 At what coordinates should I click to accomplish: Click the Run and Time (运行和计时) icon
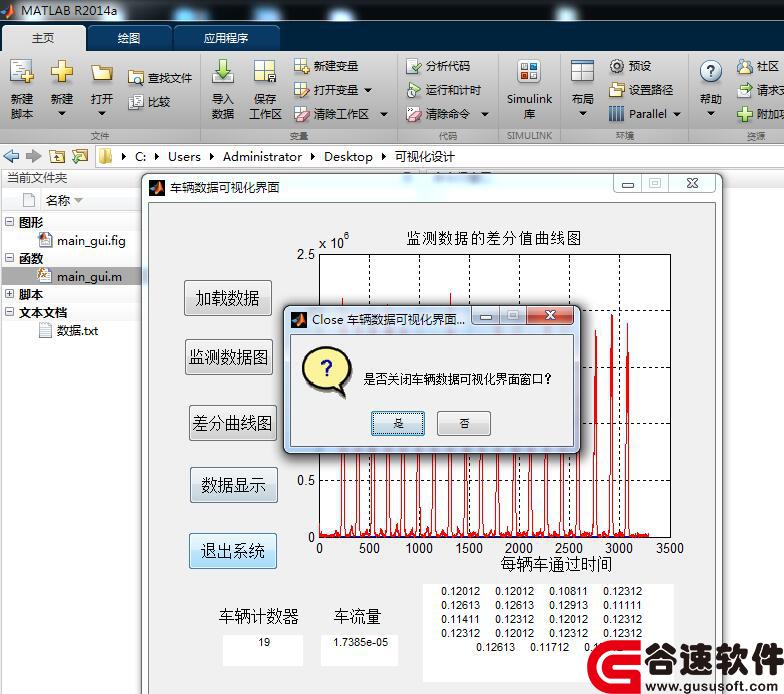414,90
